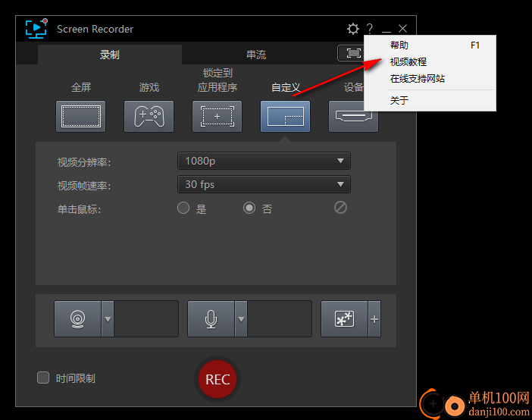Toggle the webcam button
Screen dimensions: 532x420
(x=78, y=319)
